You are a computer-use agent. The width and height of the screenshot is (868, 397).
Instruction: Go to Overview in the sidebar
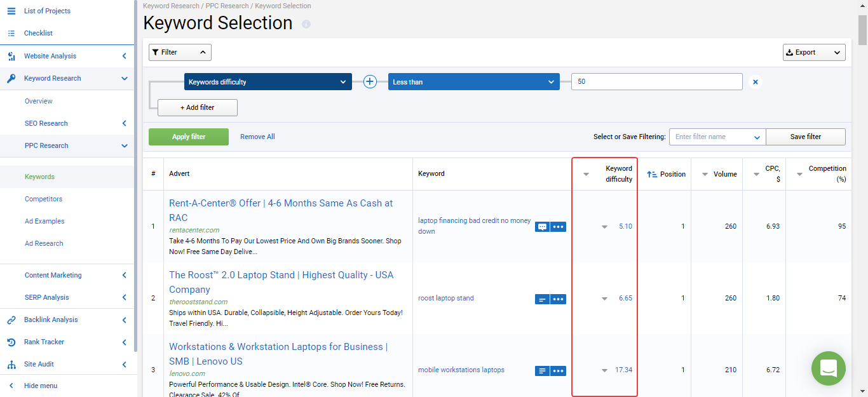coord(39,101)
